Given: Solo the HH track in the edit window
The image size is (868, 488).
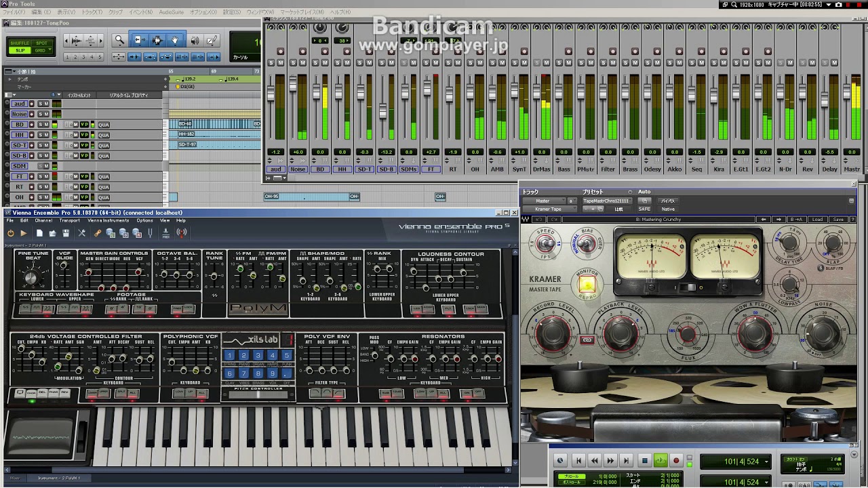Looking at the screenshot, I should (40, 135).
